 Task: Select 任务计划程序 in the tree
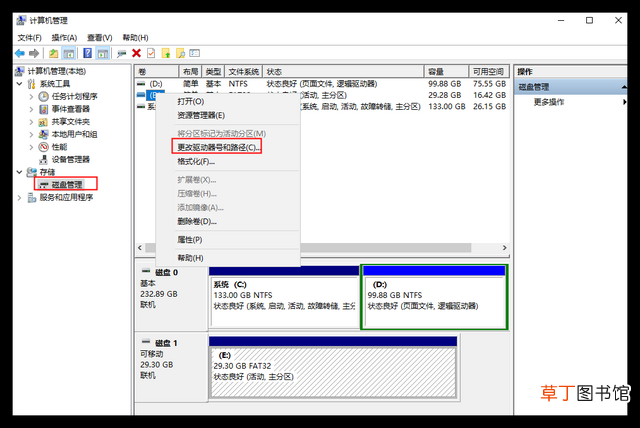pyautogui.click(x=74, y=97)
